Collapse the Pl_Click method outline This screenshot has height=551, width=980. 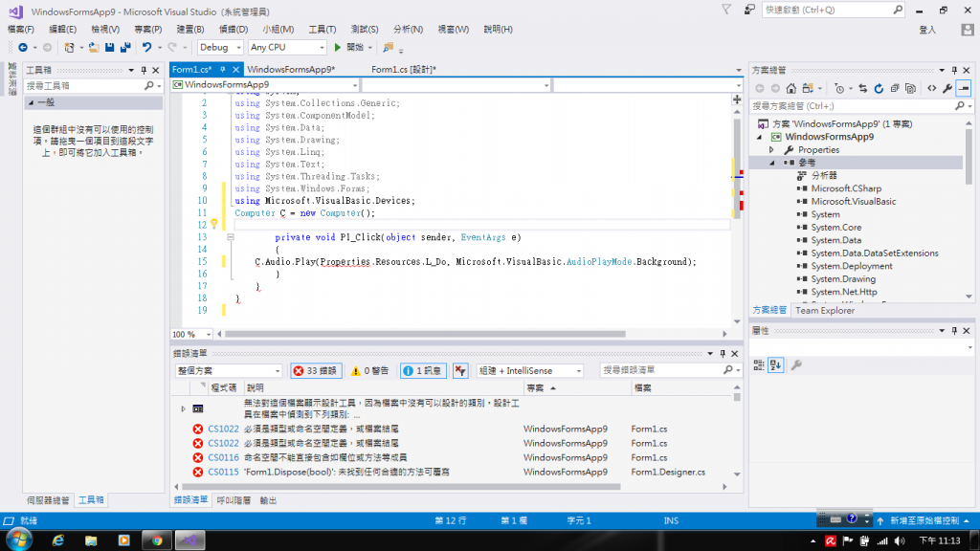coord(231,237)
